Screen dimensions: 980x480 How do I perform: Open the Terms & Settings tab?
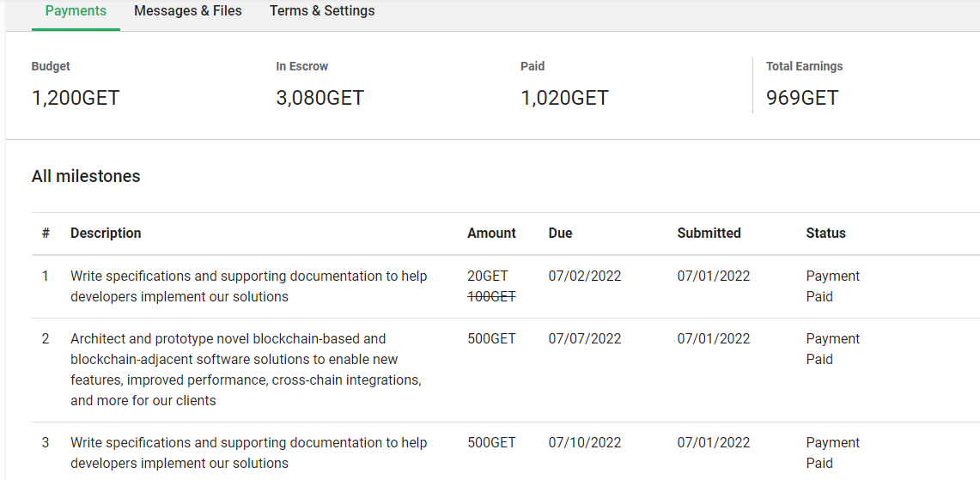point(322,11)
